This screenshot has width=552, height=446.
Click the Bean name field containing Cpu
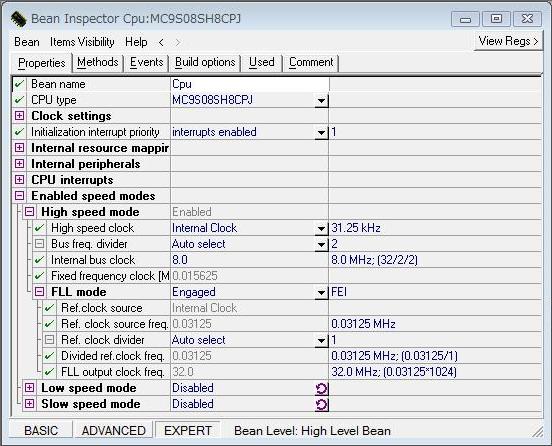(x=250, y=84)
